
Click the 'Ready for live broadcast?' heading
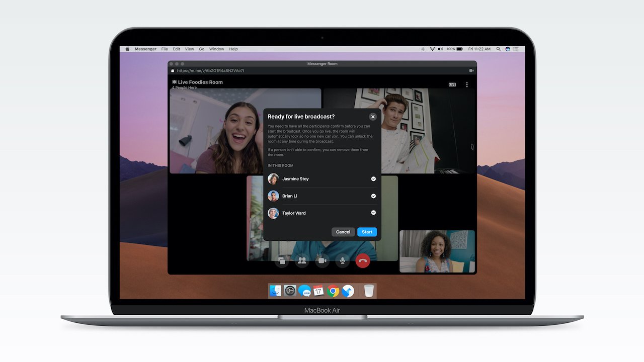[301, 117]
